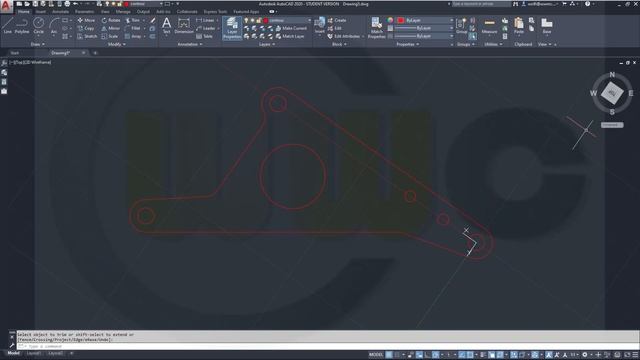Select the Polyline tool
The width and height of the screenshot is (640, 360).
(22, 26)
